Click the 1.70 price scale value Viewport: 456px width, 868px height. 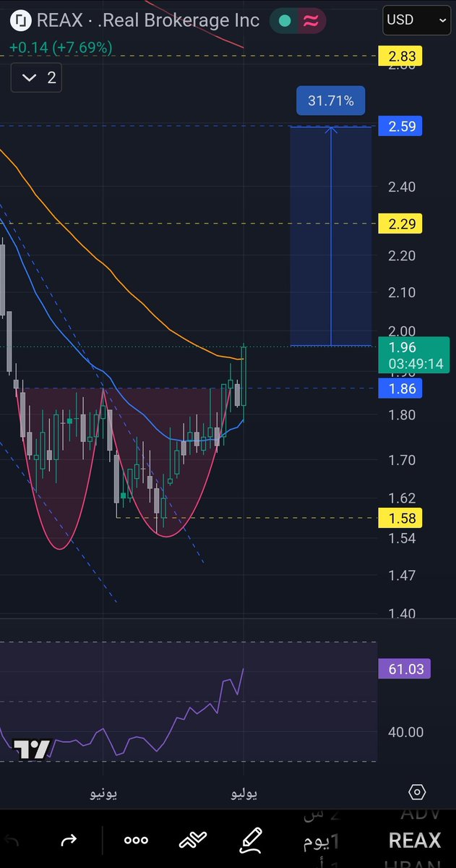pyautogui.click(x=401, y=460)
